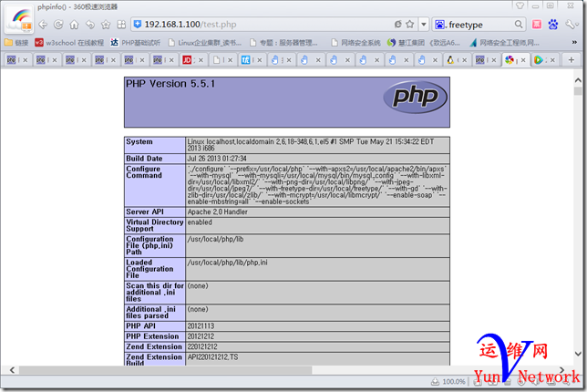Switch to the active colorful pinwheel tab

(x=510, y=60)
